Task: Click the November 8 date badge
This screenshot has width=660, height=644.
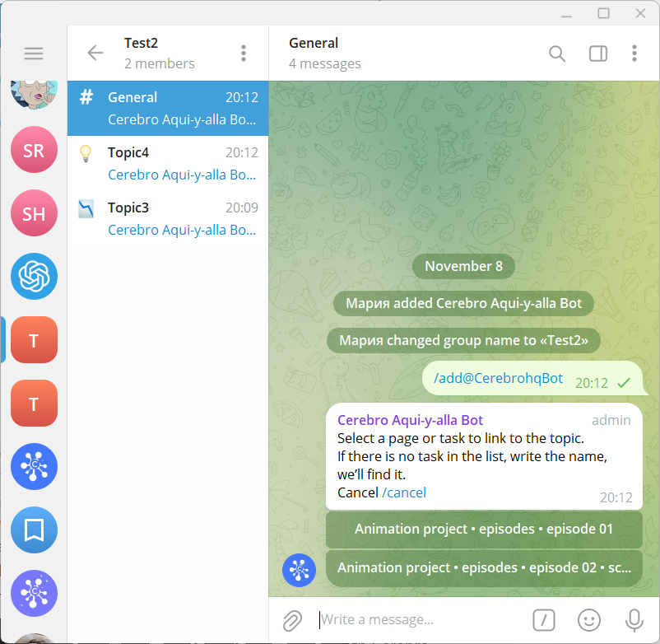Action: point(463,266)
